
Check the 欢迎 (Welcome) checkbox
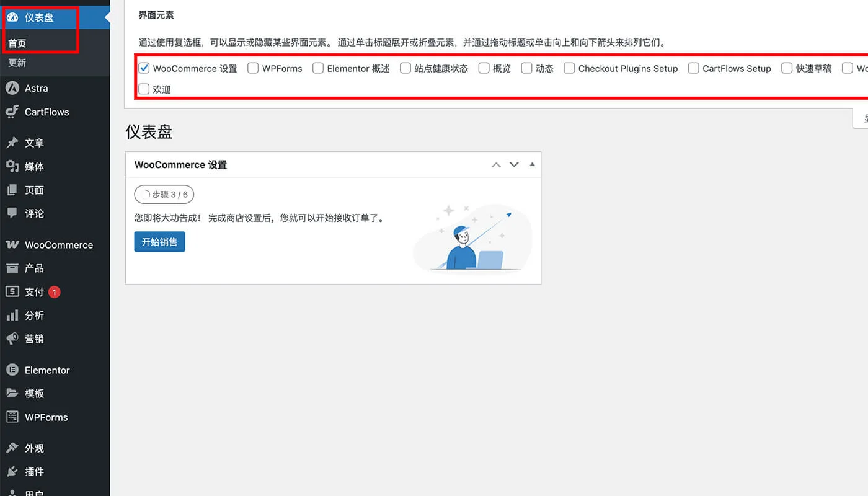pos(144,89)
